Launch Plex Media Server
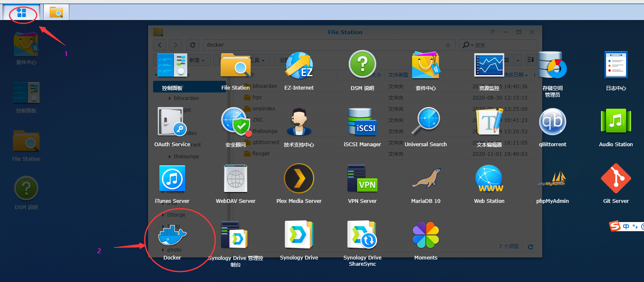This screenshot has height=282, width=644. click(299, 184)
